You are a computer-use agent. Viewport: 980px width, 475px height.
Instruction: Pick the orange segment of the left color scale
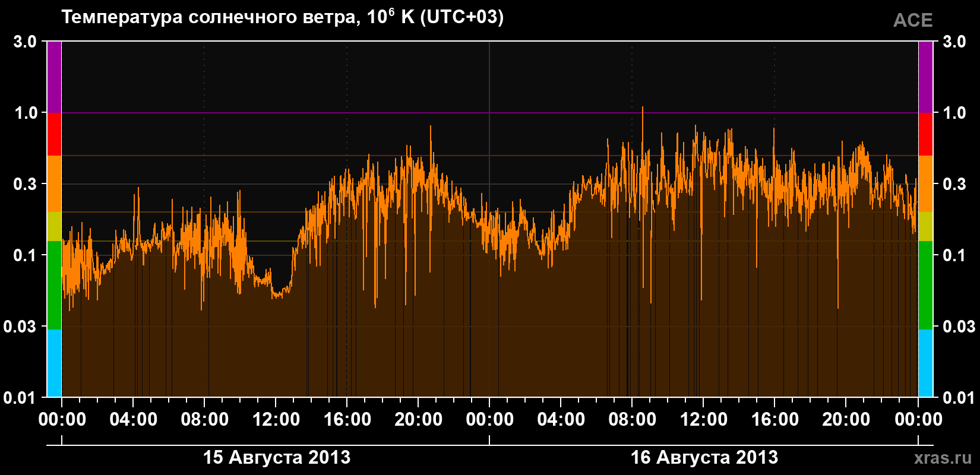point(54,184)
